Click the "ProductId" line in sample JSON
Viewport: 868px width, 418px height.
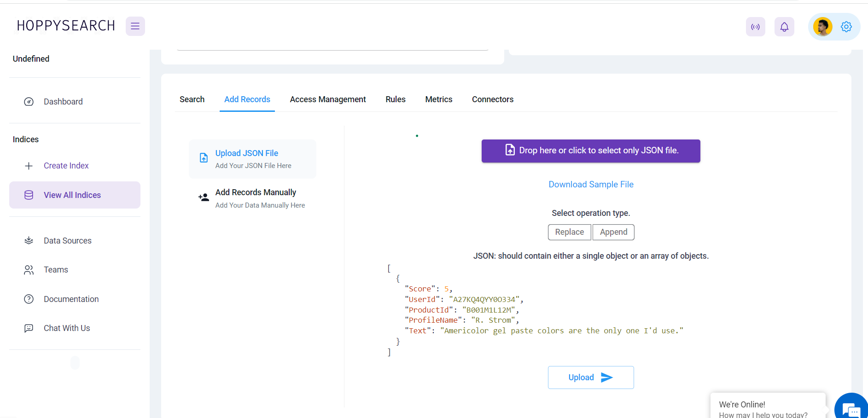[462, 310]
